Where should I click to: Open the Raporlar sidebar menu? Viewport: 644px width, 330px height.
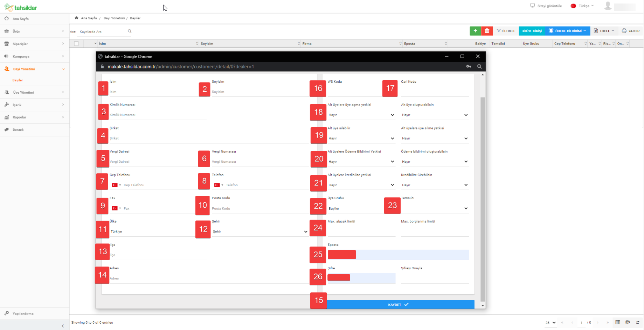[35, 117]
